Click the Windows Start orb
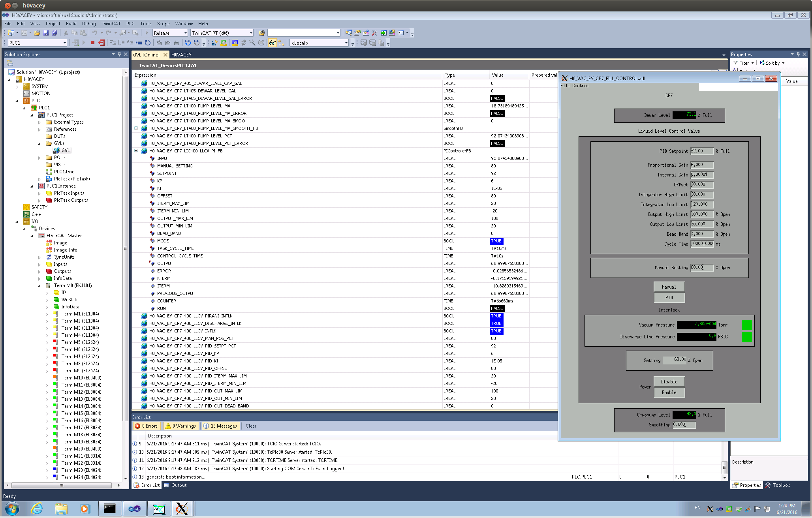The width and height of the screenshot is (812, 518). point(12,509)
